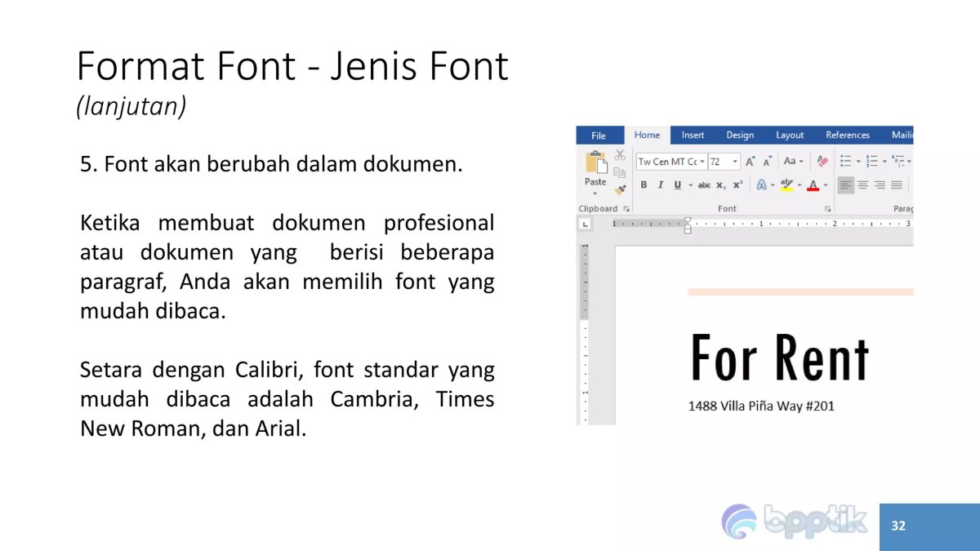Click the Superscript icon
This screenshot has width=980, height=551.
tap(737, 184)
